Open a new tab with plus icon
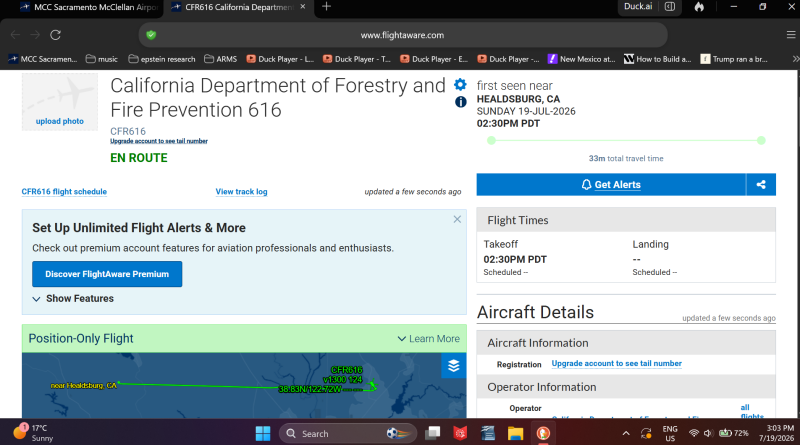800x445 pixels. point(327,7)
